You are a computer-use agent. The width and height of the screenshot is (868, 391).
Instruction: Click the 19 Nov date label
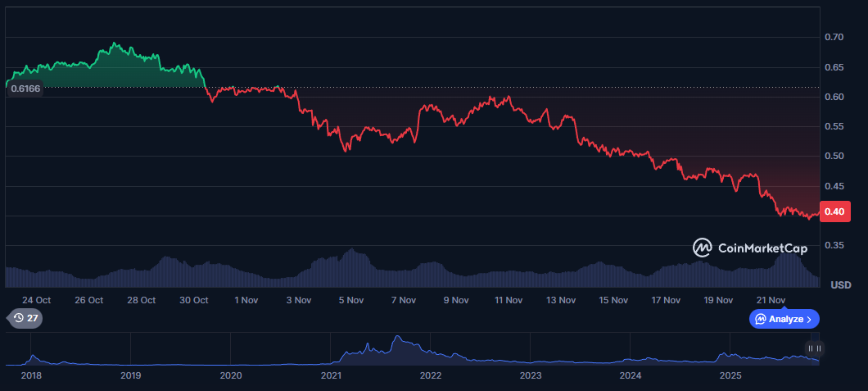click(x=718, y=300)
